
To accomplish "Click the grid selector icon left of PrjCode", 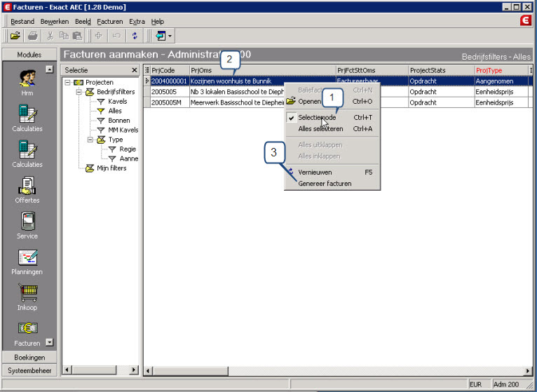I will pos(147,70).
